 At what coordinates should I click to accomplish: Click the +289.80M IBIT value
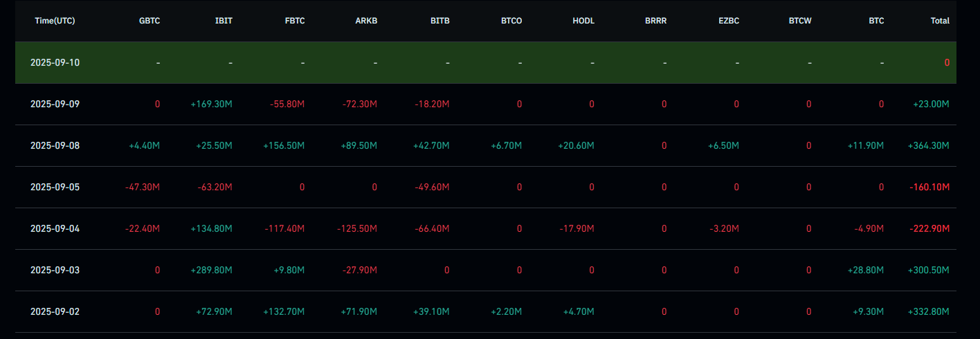click(x=211, y=270)
